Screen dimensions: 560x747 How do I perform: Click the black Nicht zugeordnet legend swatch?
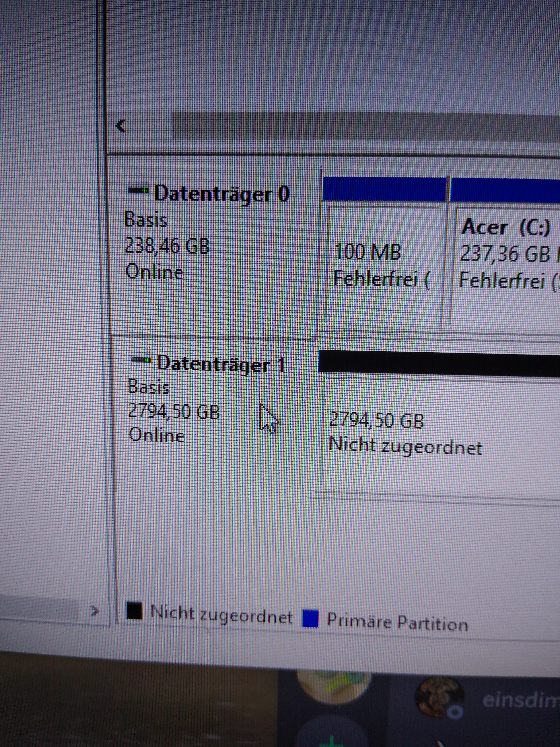point(134,611)
